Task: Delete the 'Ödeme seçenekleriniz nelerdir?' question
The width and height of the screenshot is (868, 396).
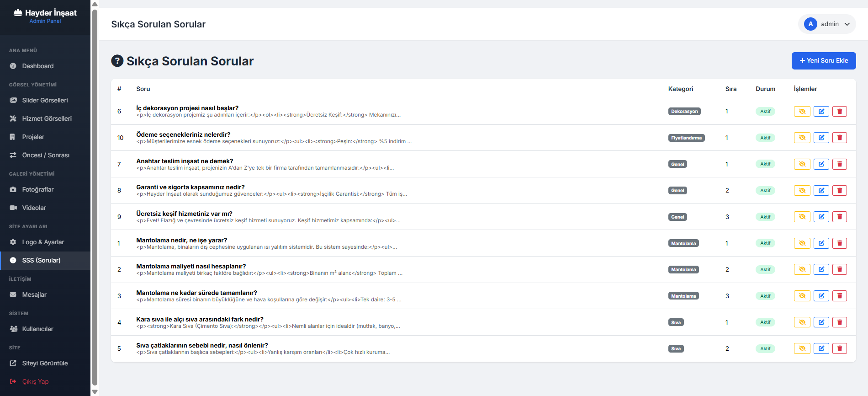Action: tap(839, 138)
